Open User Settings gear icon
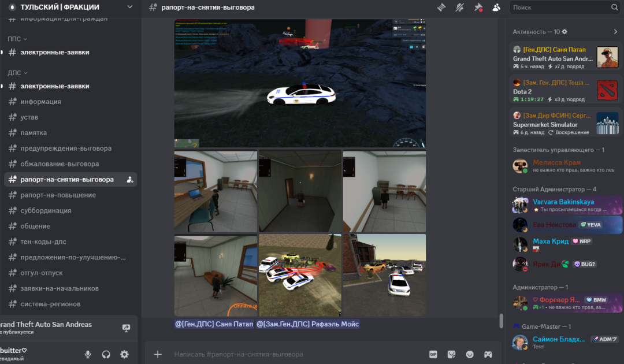 click(124, 354)
